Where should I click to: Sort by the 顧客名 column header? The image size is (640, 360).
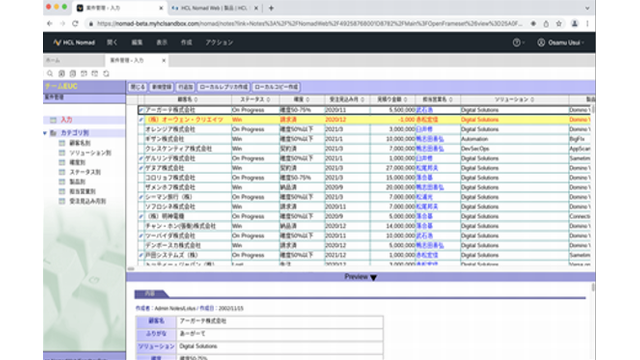pyautogui.click(x=187, y=100)
